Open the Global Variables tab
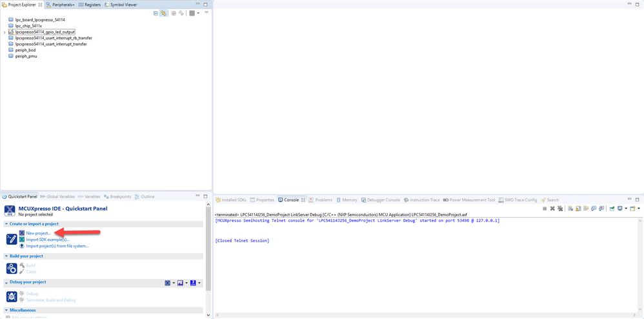The width and height of the screenshot is (644, 319). click(57, 196)
